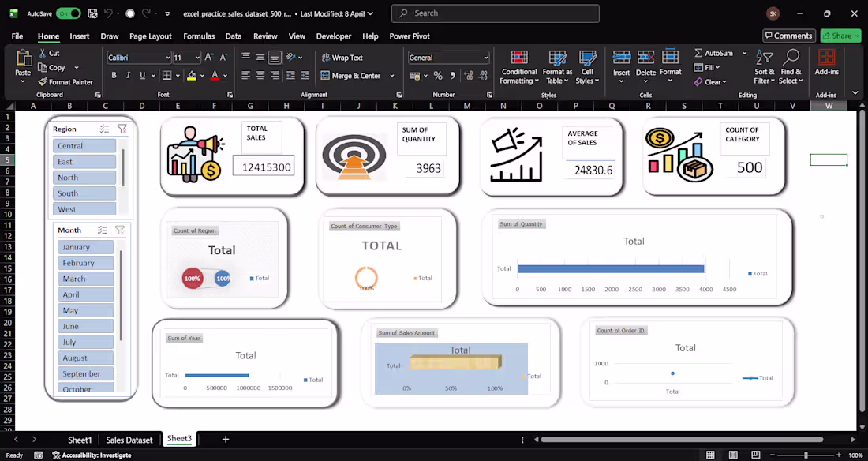Screen dimensions: 868x461
Task: Click the Sort & Filter icon
Action: coord(764,67)
